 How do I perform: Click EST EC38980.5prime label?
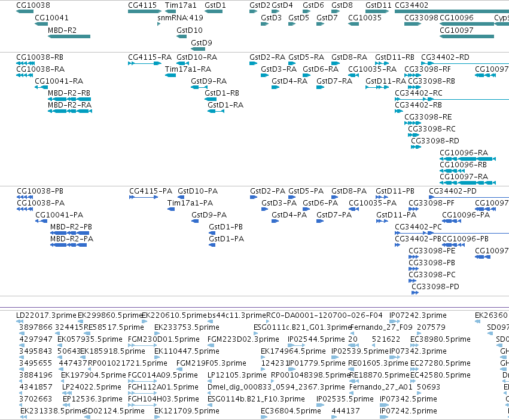(x=440, y=339)
